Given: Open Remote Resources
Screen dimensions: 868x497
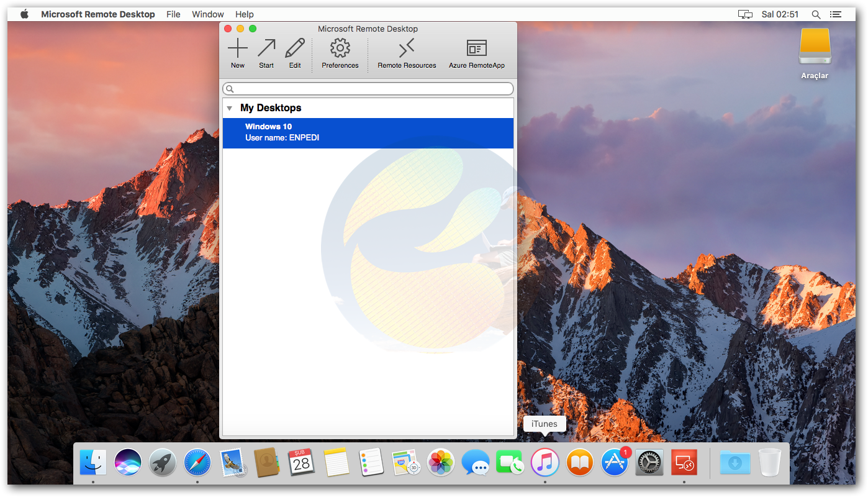Looking at the screenshot, I should click(x=407, y=53).
